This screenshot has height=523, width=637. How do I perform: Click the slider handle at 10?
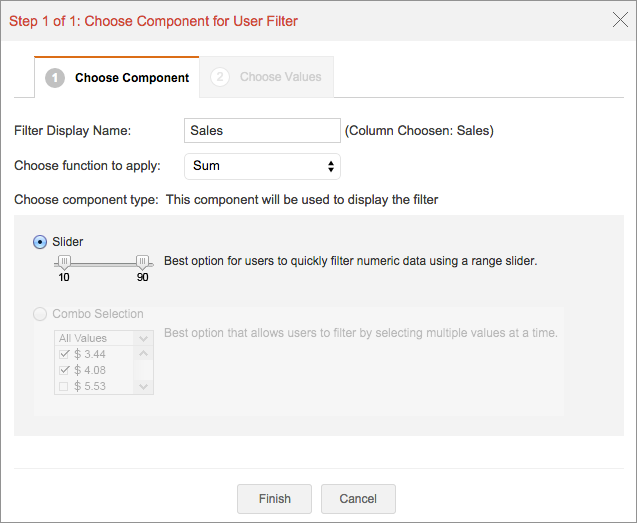[64, 262]
